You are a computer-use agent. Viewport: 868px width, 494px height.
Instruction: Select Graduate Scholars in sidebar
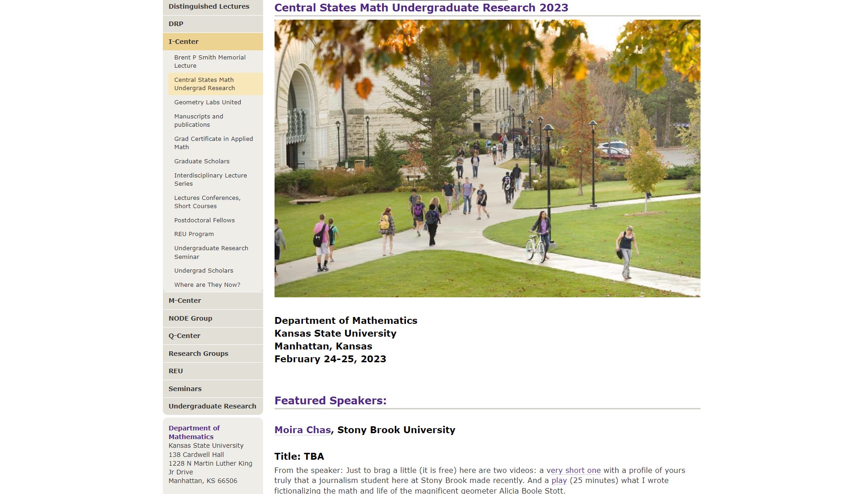pos(202,161)
